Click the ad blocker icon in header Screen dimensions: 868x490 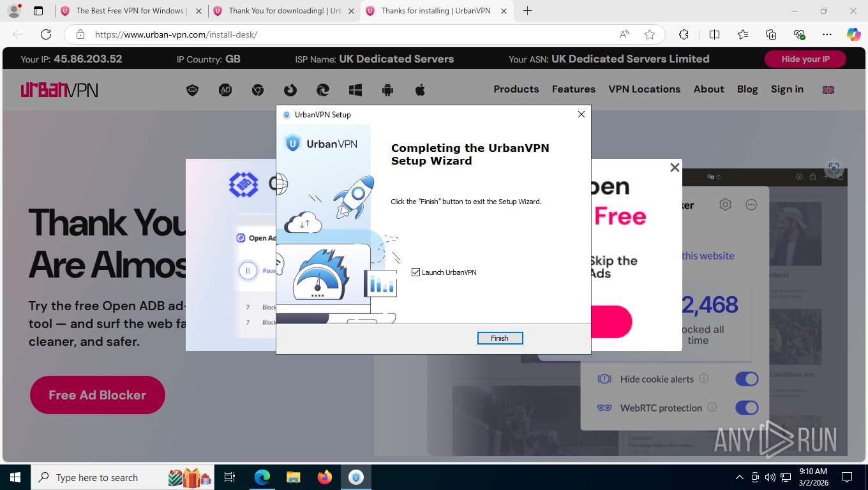pos(225,90)
